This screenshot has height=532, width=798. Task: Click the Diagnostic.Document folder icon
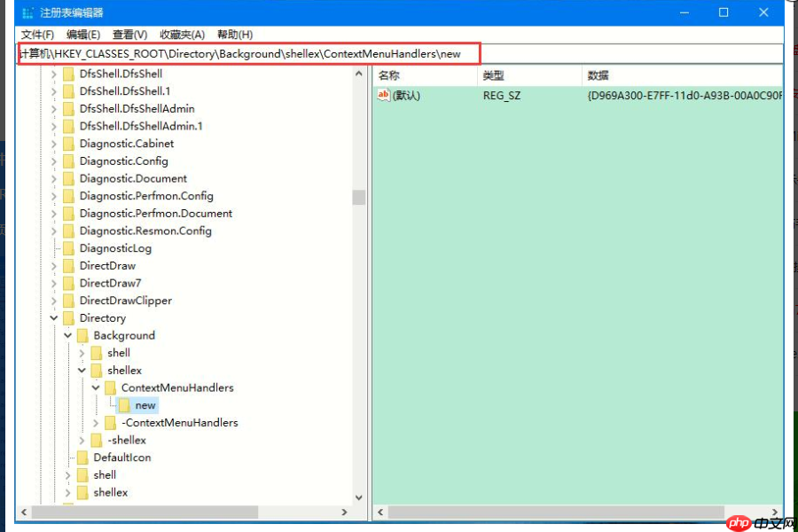point(68,179)
